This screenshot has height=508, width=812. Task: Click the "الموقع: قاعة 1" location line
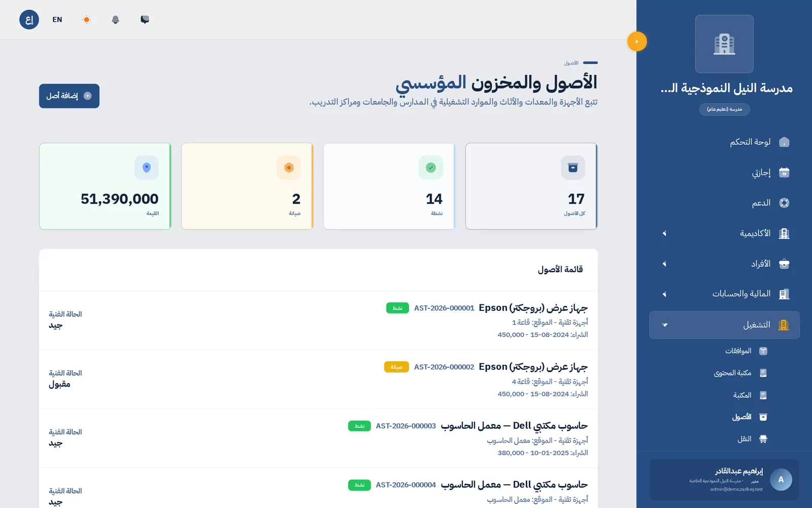tap(550, 323)
